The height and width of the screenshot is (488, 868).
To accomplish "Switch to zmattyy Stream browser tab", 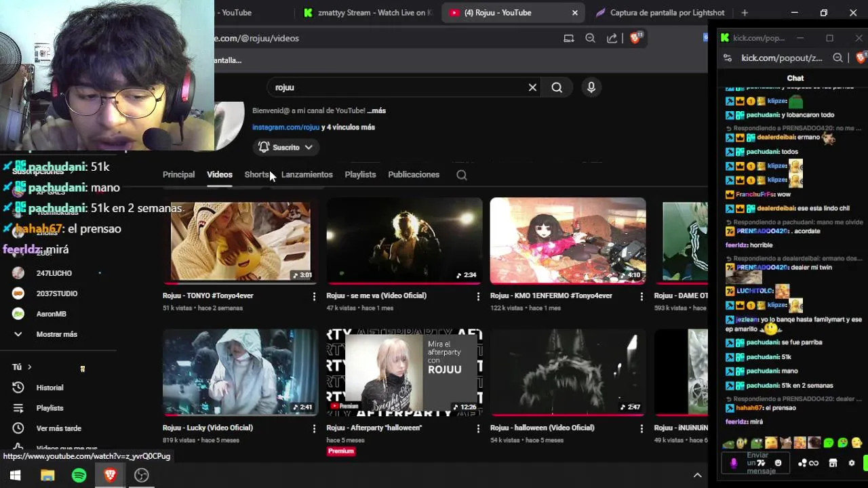I will click(368, 13).
